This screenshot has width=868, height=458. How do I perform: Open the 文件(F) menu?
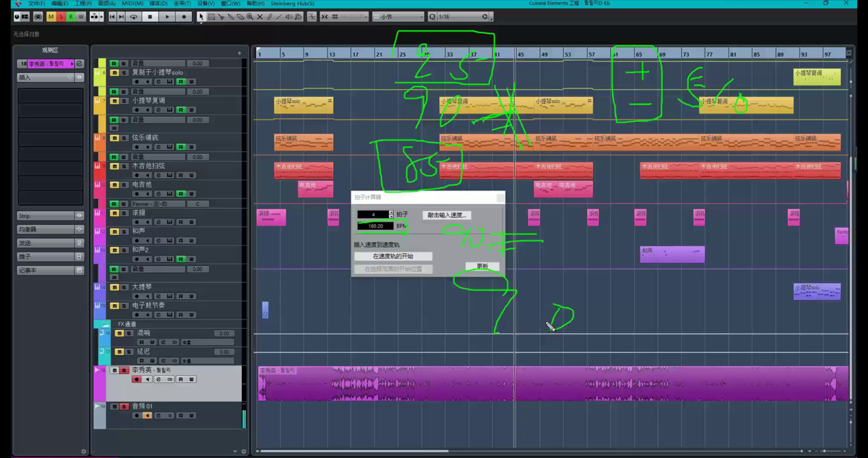click(x=37, y=4)
